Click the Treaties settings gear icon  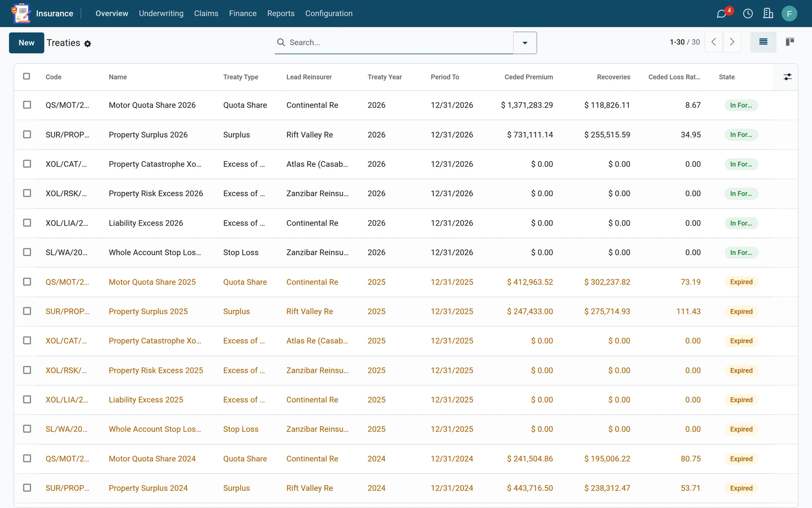88,44
